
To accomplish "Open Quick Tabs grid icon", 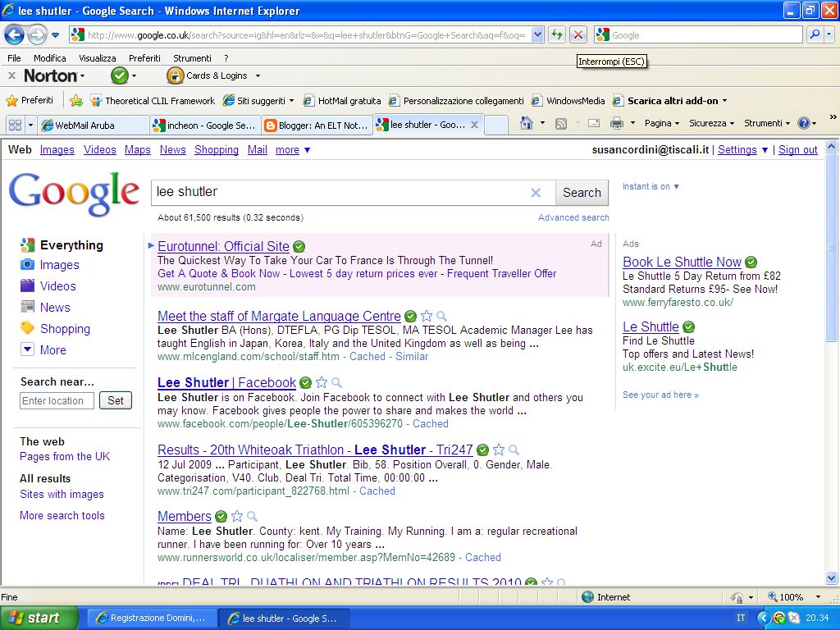I will pos(15,125).
